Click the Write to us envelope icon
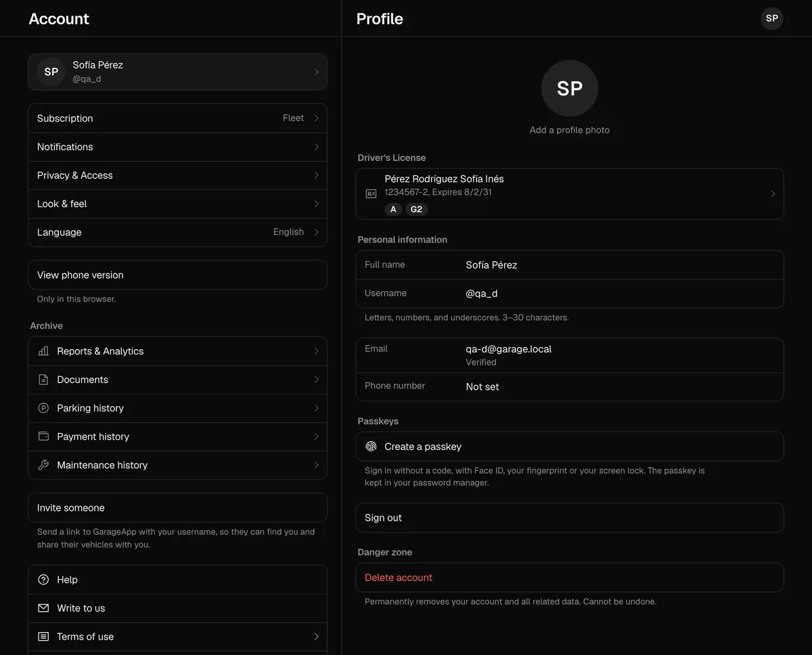This screenshot has height=655, width=812. tap(43, 608)
